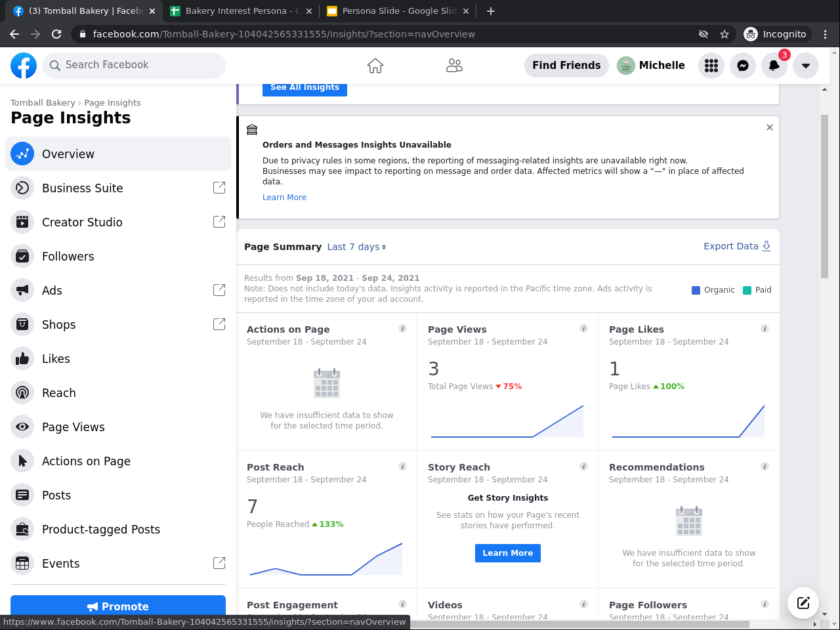Open the Messenger icon
The image size is (840, 630).
click(743, 66)
